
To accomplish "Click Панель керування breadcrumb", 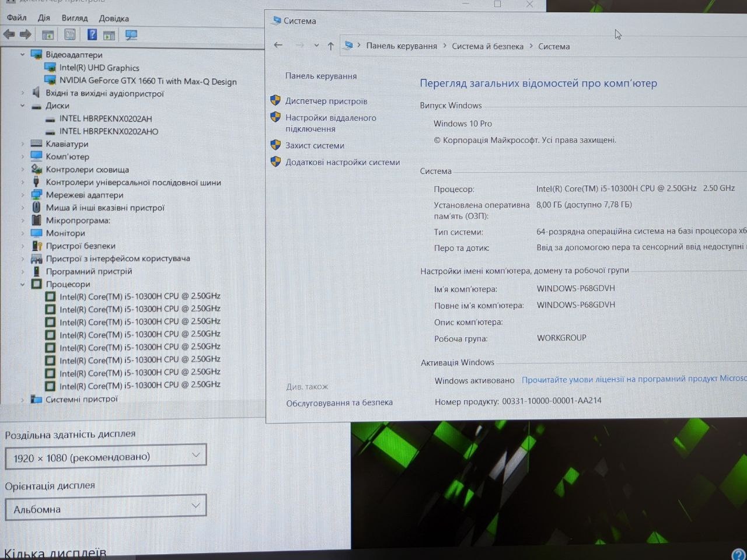I will tap(402, 46).
